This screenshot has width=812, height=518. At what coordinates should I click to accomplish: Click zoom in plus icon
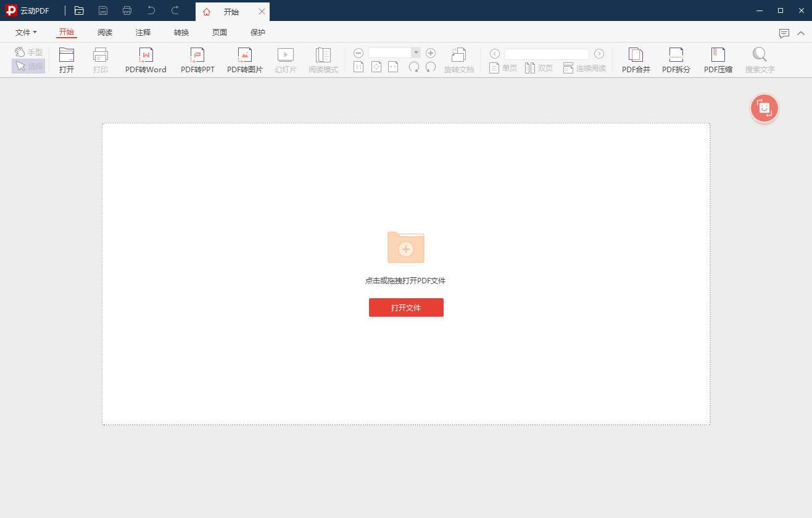tap(431, 53)
